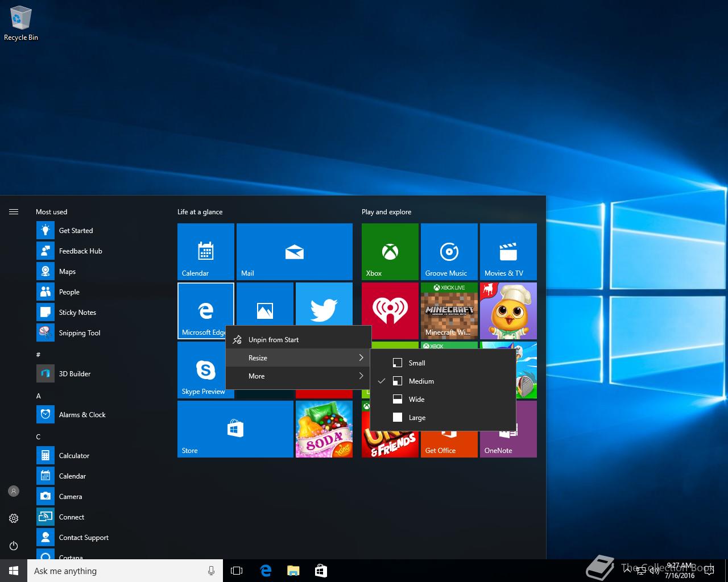This screenshot has width=728, height=582.
Task: Open Microsoft Edge from the taskbar
Action: point(266,571)
